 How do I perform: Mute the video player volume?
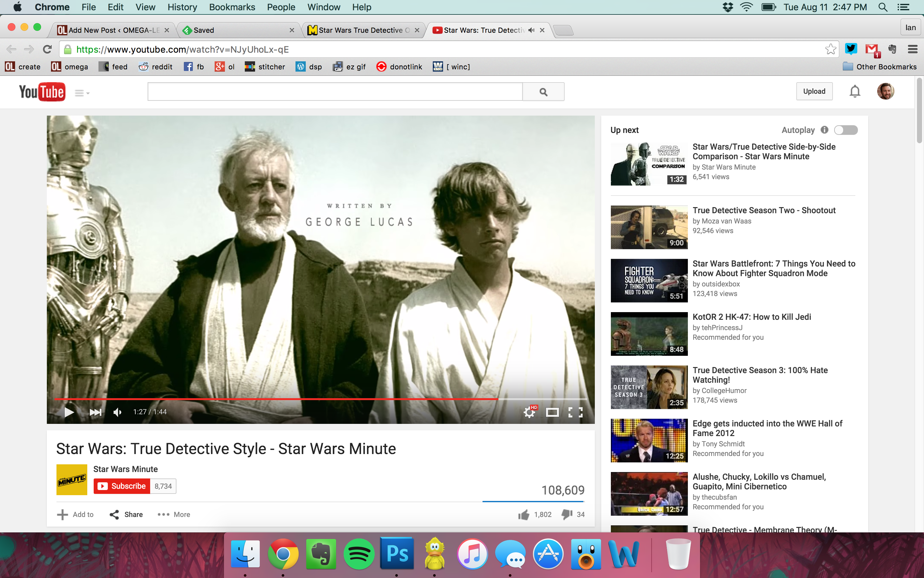(x=118, y=412)
